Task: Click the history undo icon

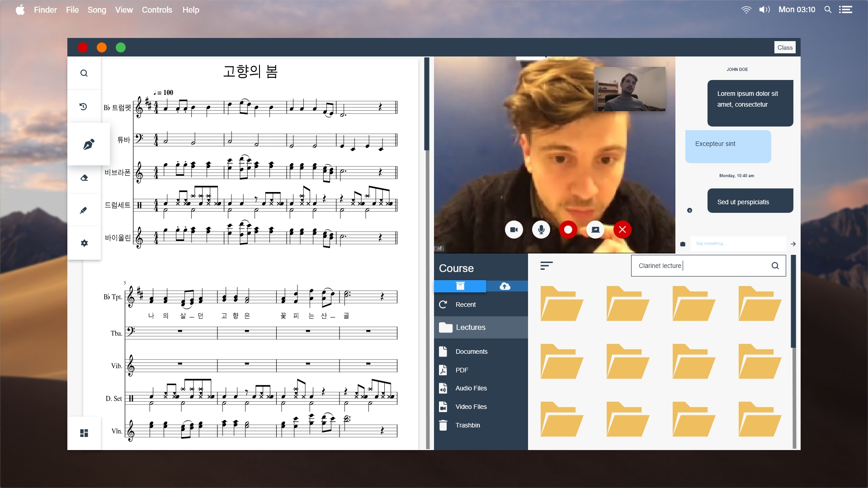Action: (x=84, y=107)
